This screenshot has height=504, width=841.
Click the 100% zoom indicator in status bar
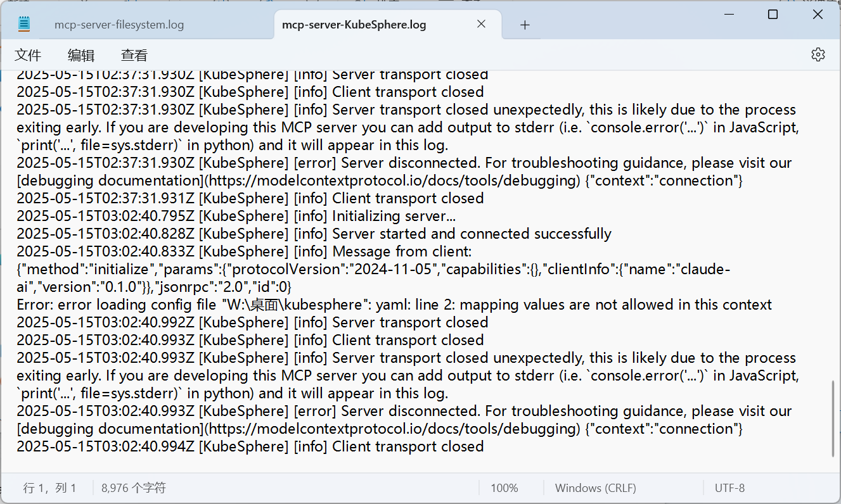coord(504,488)
